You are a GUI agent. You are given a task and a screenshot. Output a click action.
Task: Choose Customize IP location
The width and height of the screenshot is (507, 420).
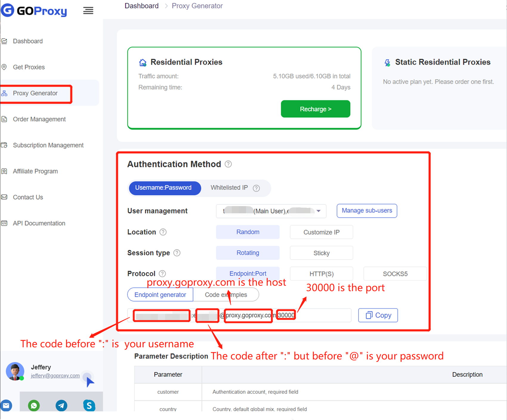click(321, 232)
